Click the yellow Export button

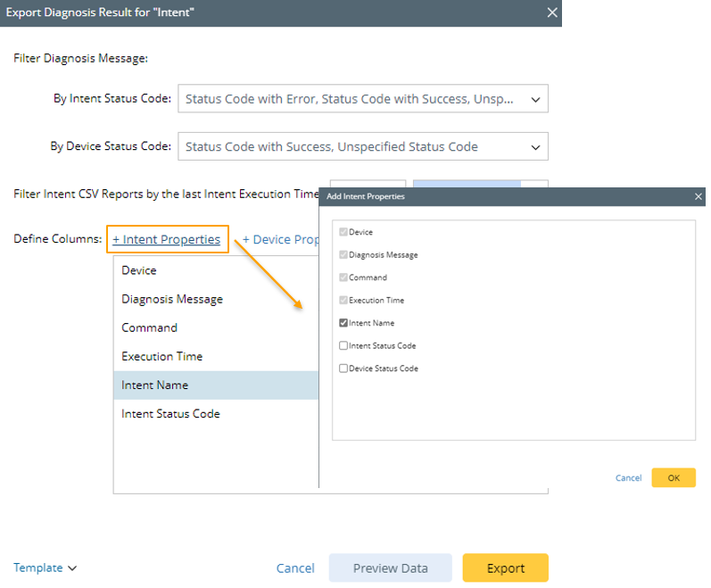[505, 568]
